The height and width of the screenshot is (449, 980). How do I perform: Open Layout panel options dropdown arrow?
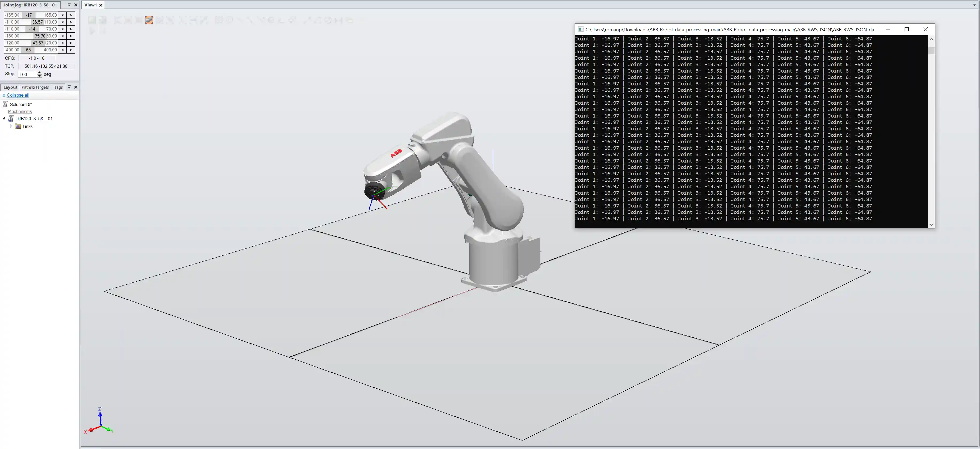point(69,87)
